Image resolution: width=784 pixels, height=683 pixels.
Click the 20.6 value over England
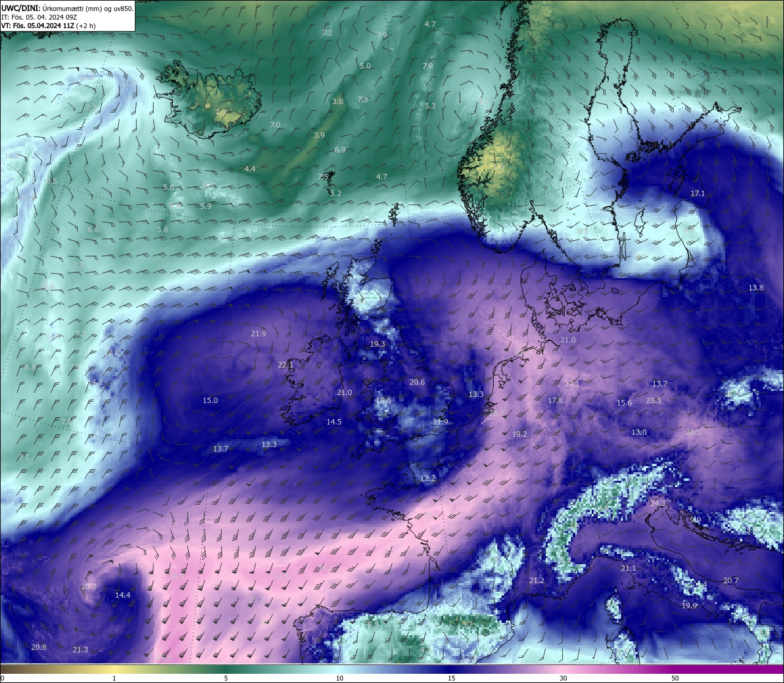pyautogui.click(x=417, y=382)
